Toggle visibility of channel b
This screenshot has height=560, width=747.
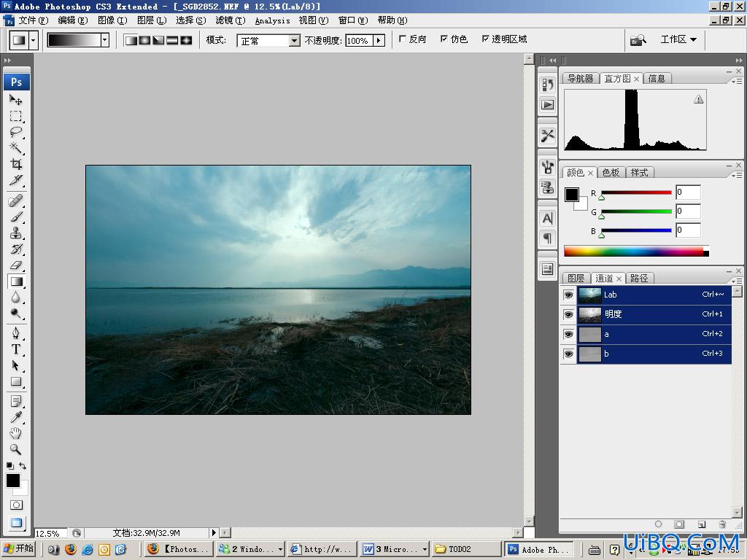(x=568, y=354)
